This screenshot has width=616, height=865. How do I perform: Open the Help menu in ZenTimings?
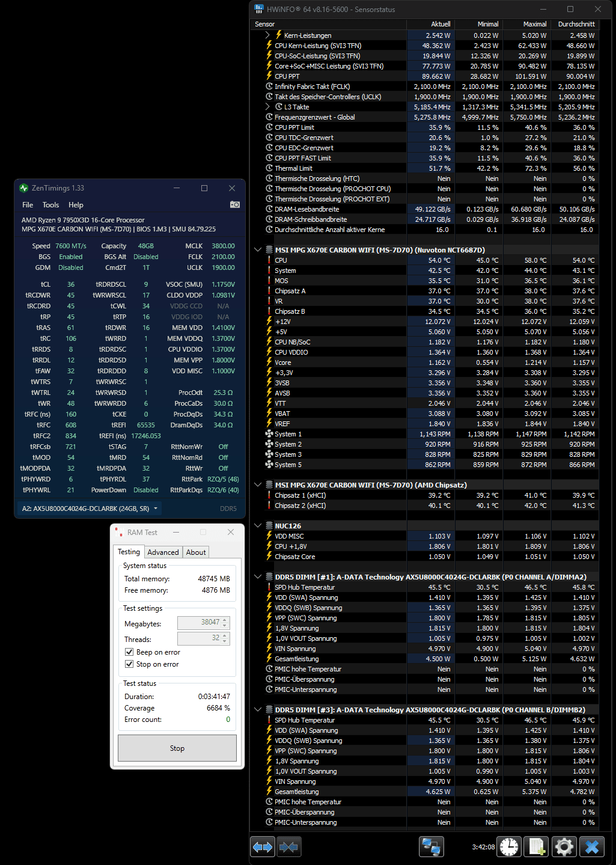click(76, 205)
